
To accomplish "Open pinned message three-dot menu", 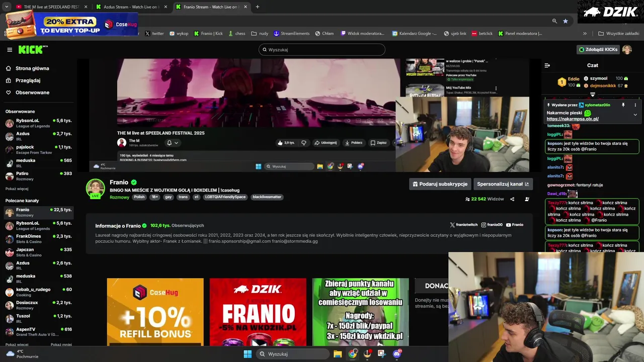I will (635, 105).
